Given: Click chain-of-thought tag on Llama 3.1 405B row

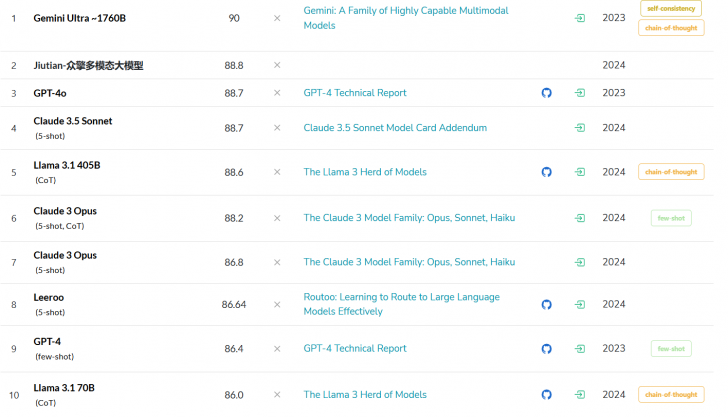Looking at the screenshot, I should coord(671,172).
